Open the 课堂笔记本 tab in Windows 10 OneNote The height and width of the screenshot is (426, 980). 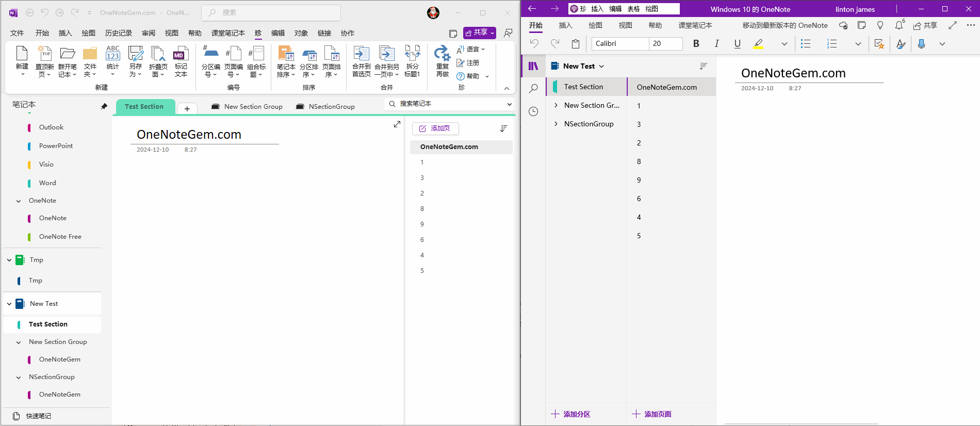(x=695, y=25)
